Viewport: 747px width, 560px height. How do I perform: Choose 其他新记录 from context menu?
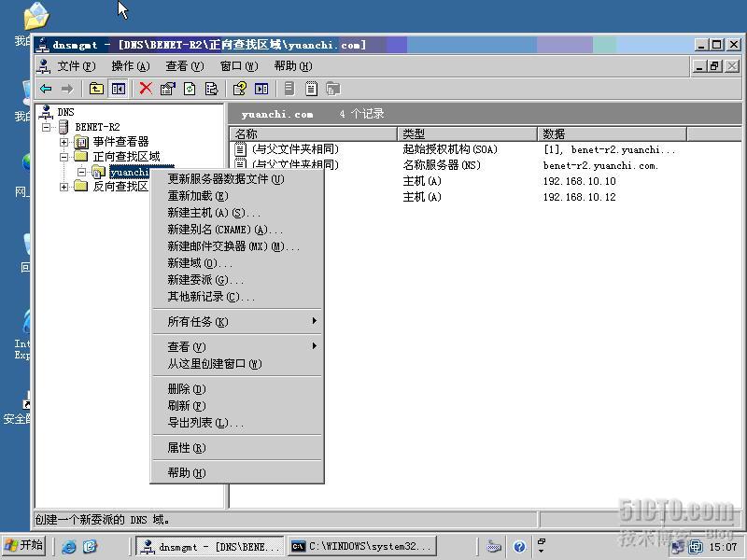(x=237, y=297)
